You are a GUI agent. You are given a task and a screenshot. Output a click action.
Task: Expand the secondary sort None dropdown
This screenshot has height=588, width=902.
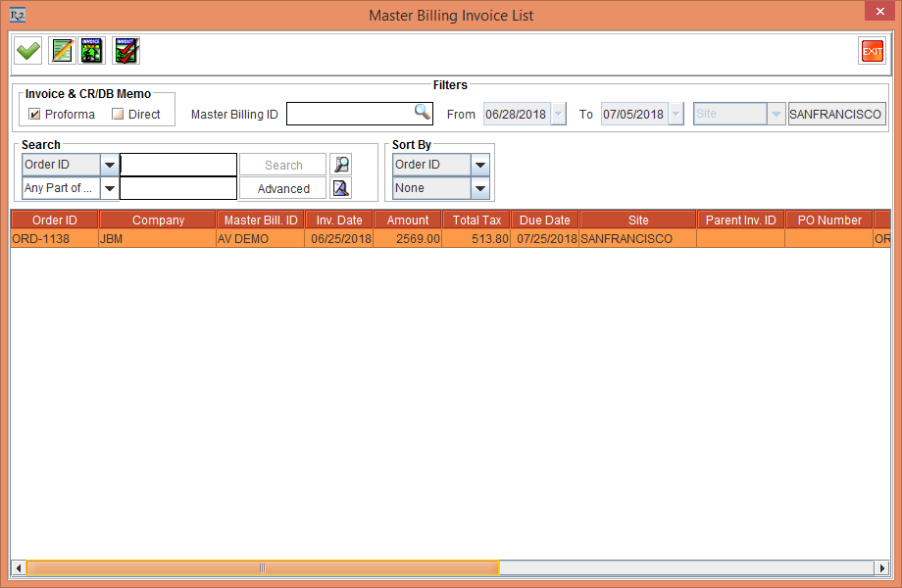click(479, 188)
